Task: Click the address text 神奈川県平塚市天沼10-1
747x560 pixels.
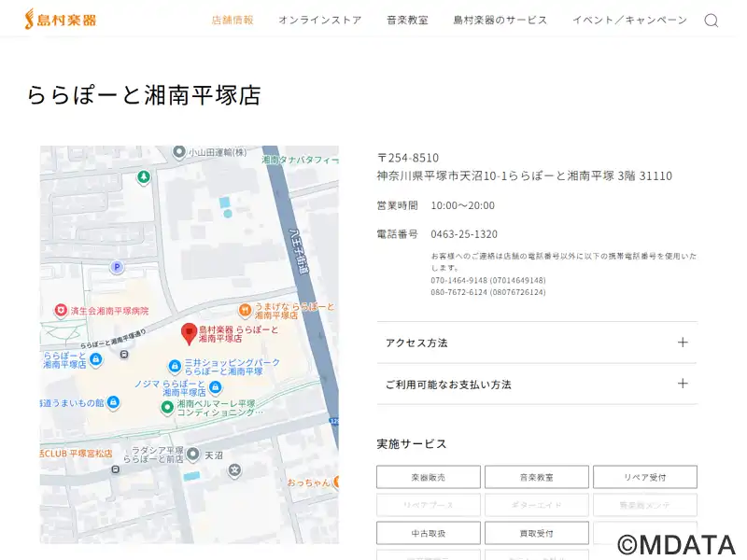Action: [x=442, y=175]
